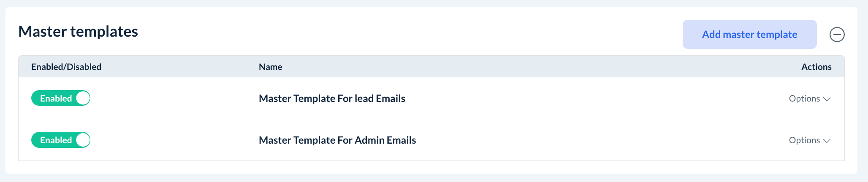Click the word Options in Admin Emails row
This screenshot has height=182, width=868.
(x=804, y=140)
